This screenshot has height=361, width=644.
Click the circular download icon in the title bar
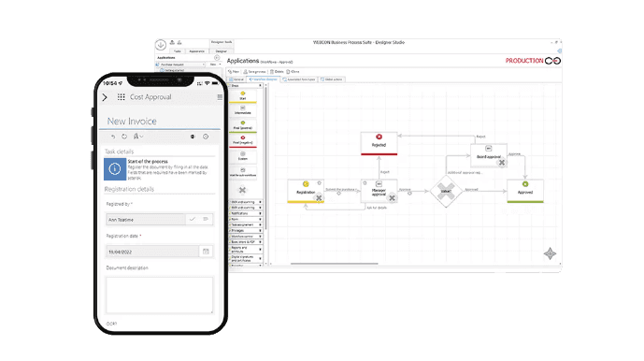point(161,44)
